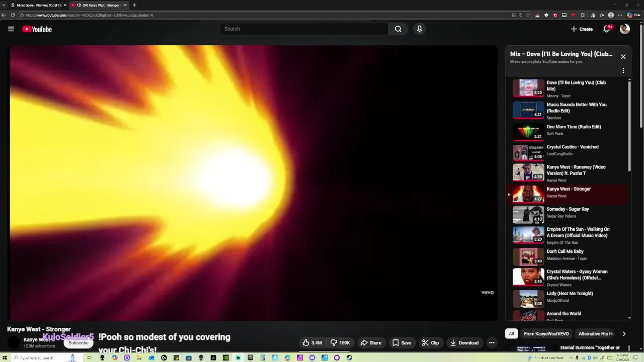
Task: Open browser favorites star list
Action: tap(602, 15)
